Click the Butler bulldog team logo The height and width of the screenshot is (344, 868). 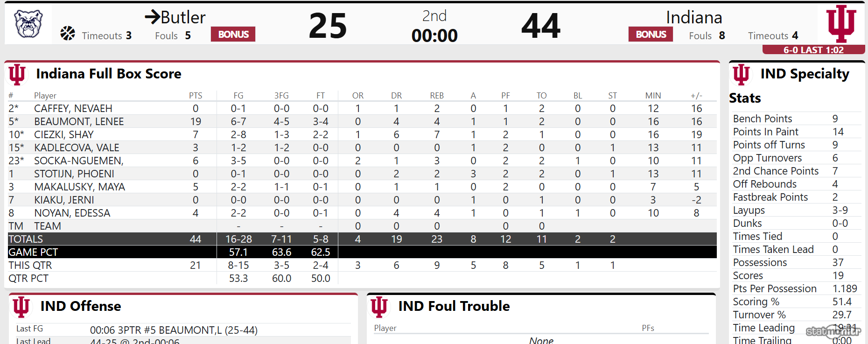(x=28, y=23)
